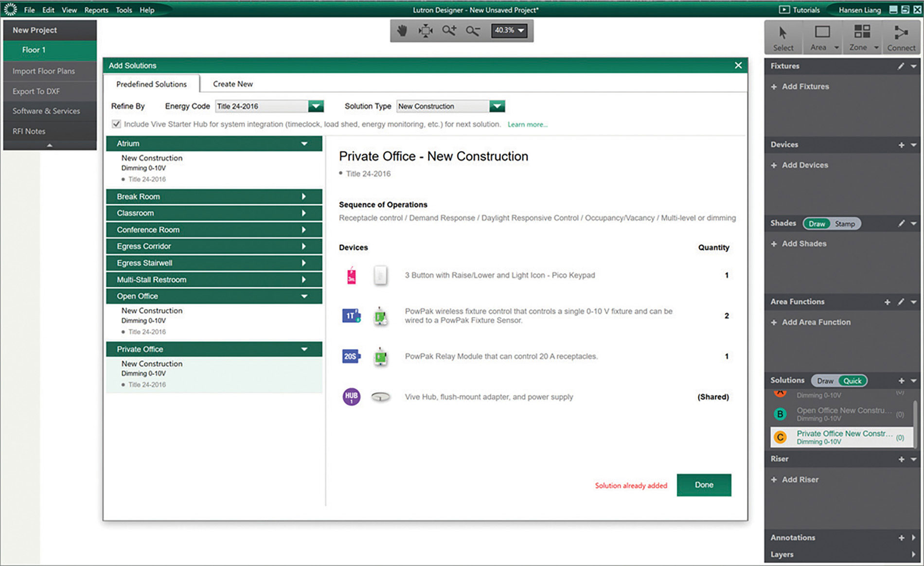Click the Area Functions plus icon
924x566 pixels.
point(887,302)
